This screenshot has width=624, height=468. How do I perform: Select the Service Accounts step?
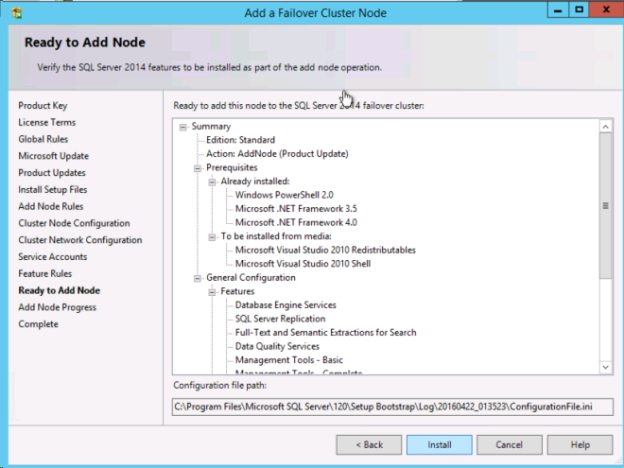click(53, 257)
